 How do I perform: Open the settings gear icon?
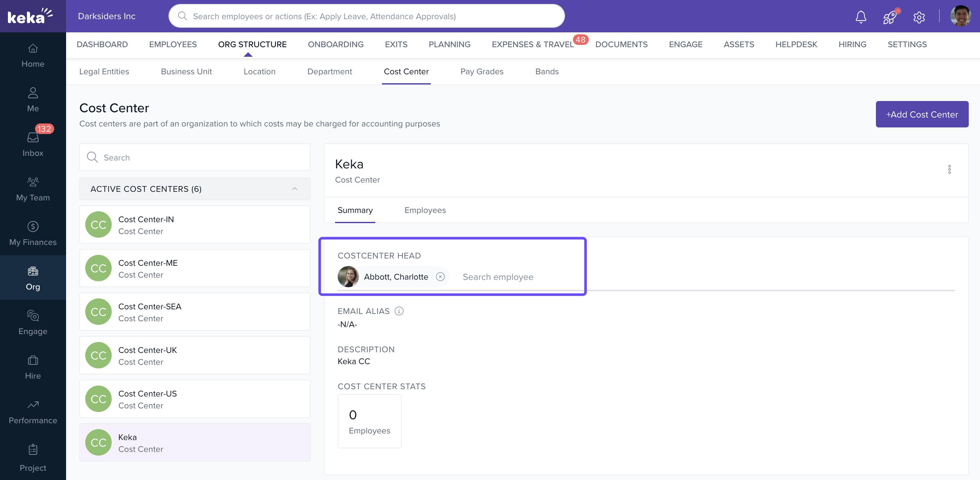(x=919, y=17)
